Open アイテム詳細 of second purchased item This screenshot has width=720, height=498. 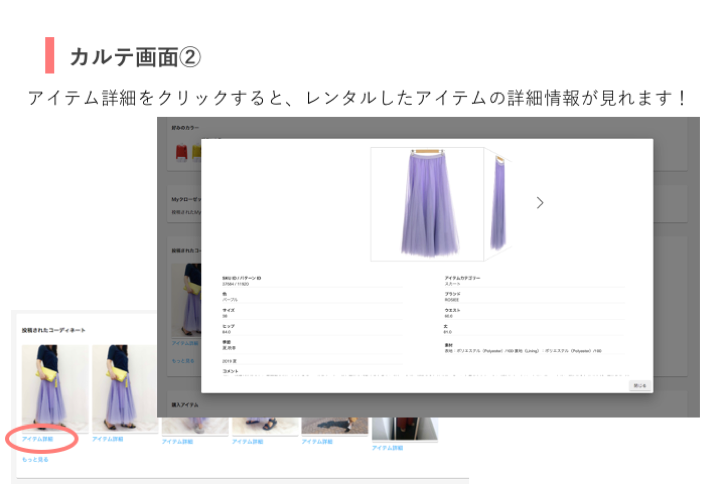[248, 441]
